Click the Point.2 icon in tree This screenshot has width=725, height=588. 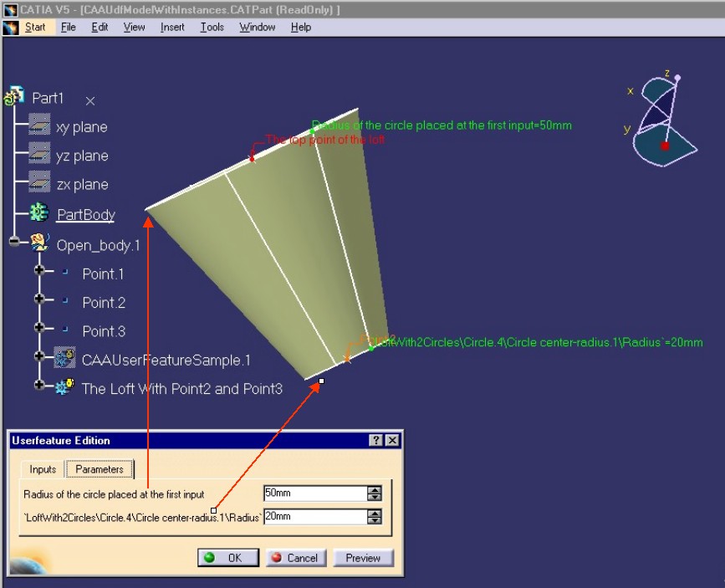pos(65,301)
